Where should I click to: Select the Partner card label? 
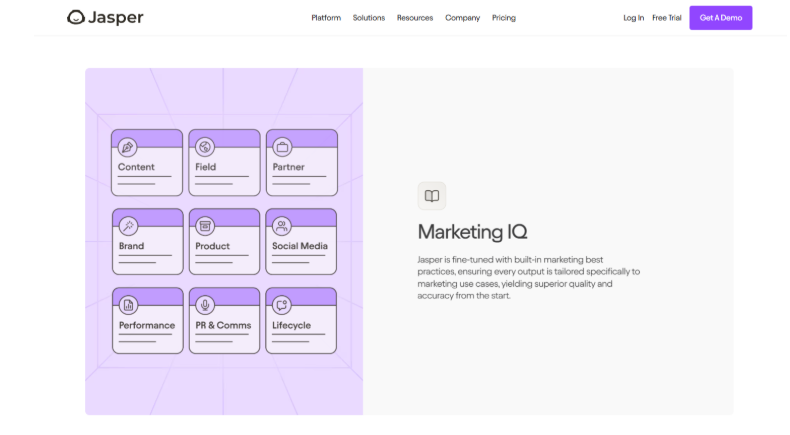(x=289, y=167)
